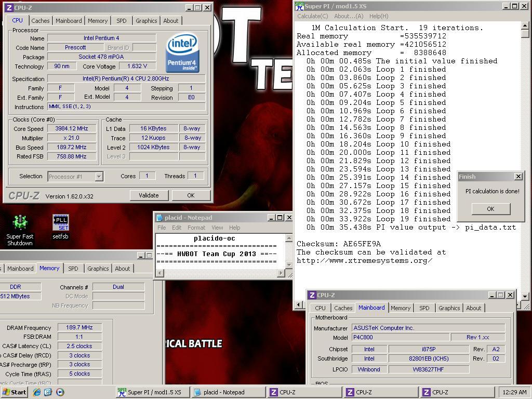Click the Core Voltage 1.632 V value
The height and width of the screenshot is (399, 532).
click(137, 66)
